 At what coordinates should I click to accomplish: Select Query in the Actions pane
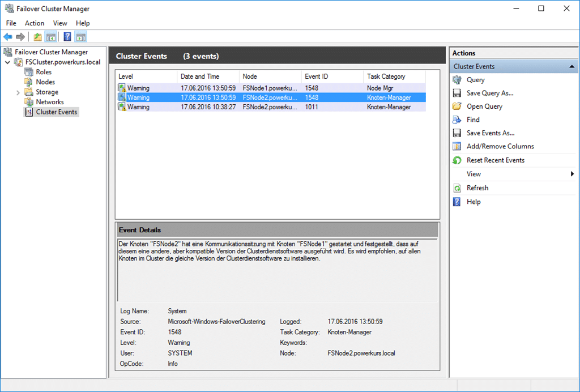pyautogui.click(x=475, y=80)
